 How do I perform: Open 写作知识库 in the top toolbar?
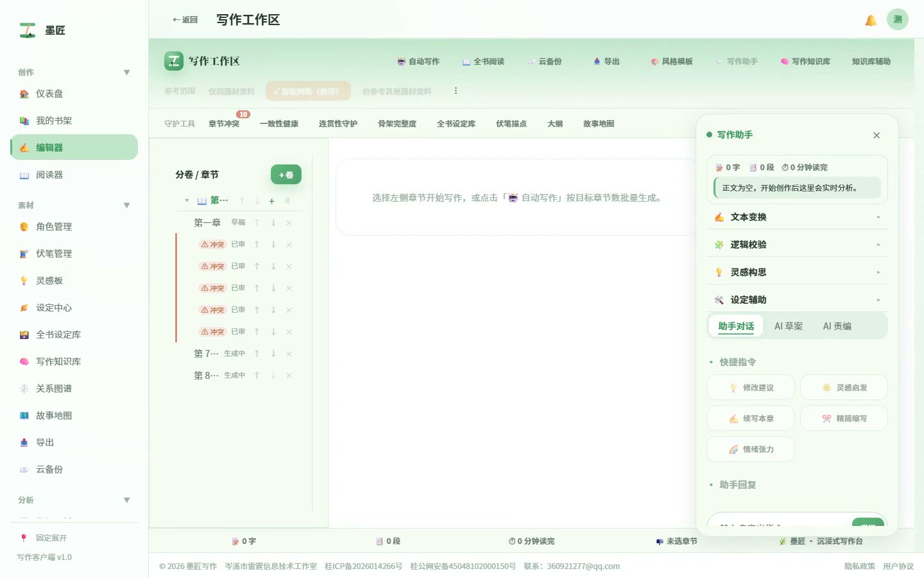(x=805, y=62)
